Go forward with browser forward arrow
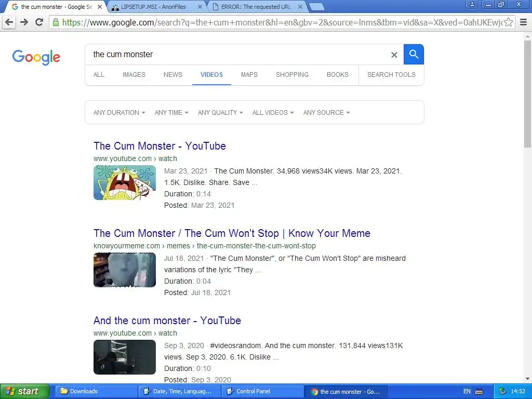 pyautogui.click(x=24, y=22)
